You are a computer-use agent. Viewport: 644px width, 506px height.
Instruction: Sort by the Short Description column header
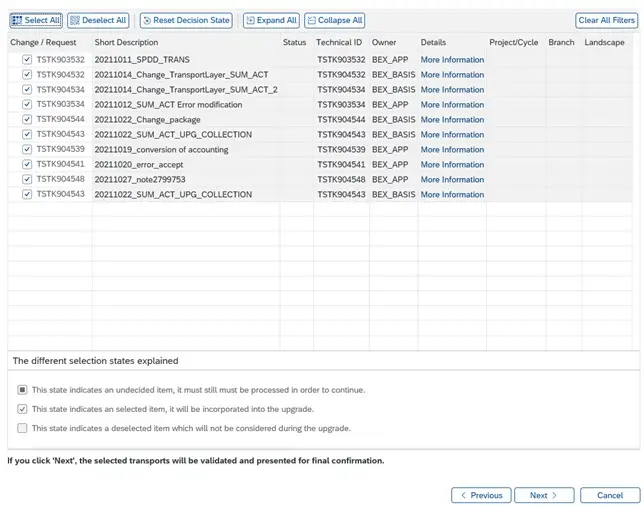[126, 42]
